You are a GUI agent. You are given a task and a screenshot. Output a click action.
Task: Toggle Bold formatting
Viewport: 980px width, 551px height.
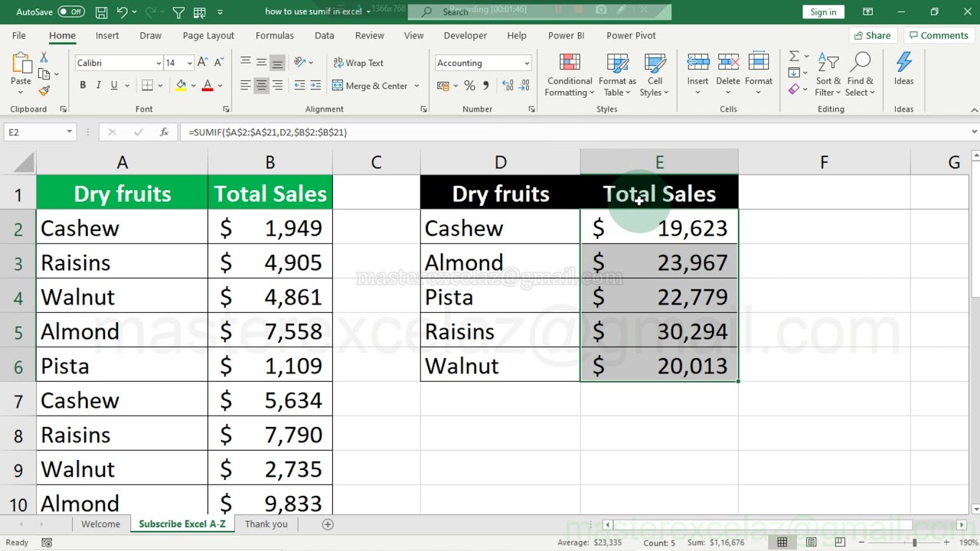click(81, 86)
